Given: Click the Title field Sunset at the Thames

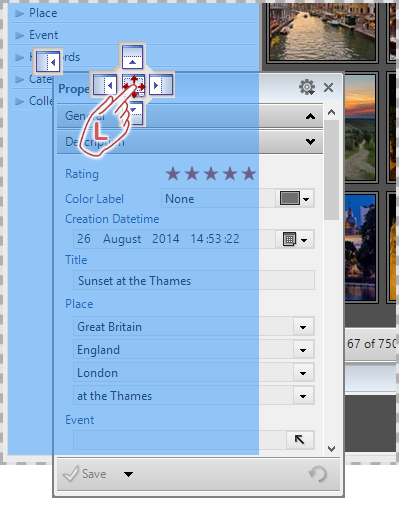Looking at the screenshot, I should [194, 281].
